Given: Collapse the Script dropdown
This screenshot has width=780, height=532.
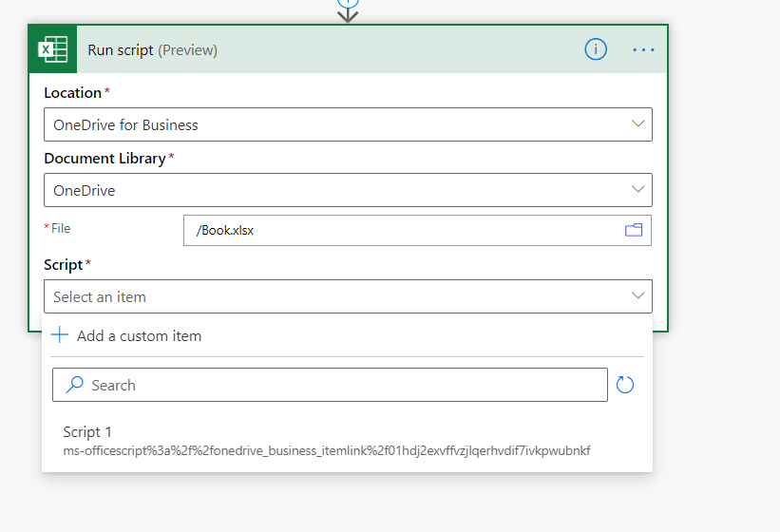Looking at the screenshot, I should coord(638,295).
